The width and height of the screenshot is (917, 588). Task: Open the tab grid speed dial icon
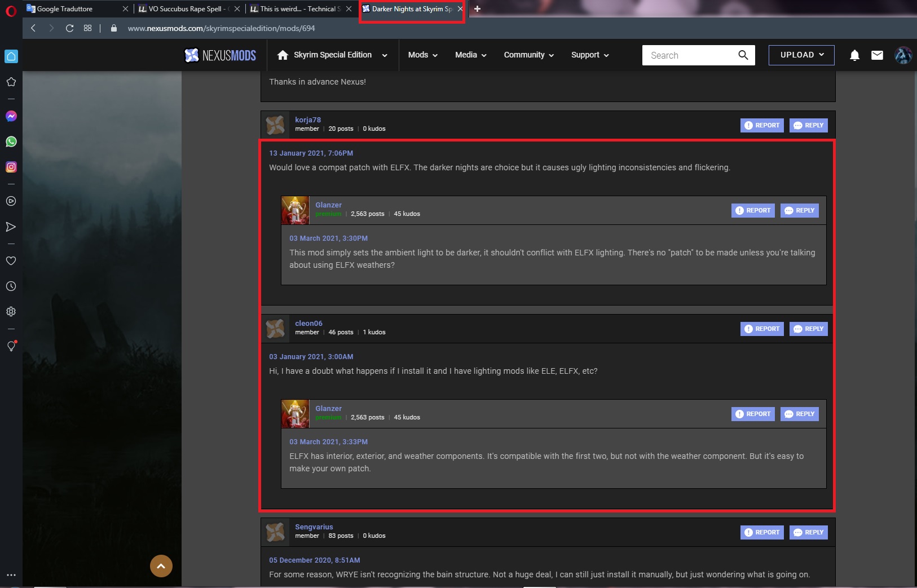point(87,28)
